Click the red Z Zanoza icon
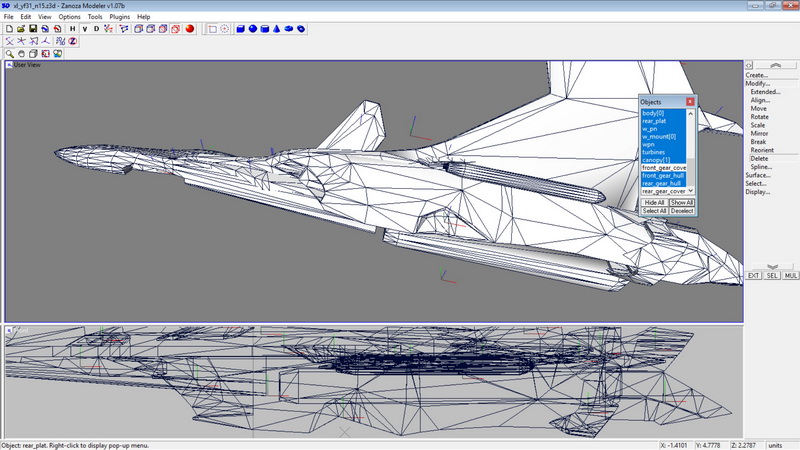The image size is (800, 450). pyautogui.click(x=72, y=41)
